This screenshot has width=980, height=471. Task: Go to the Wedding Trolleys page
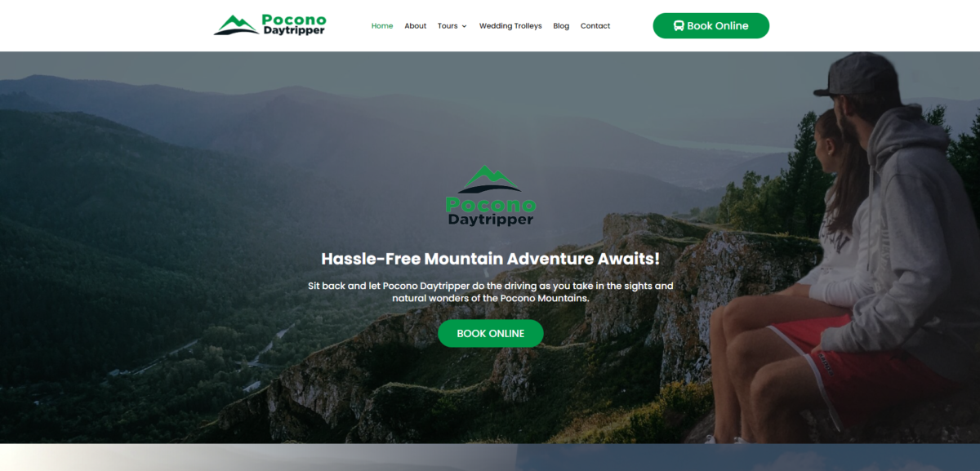click(510, 26)
